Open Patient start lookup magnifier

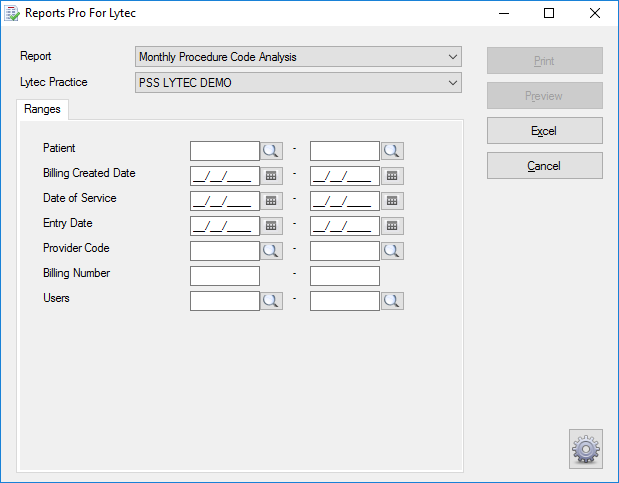click(271, 151)
